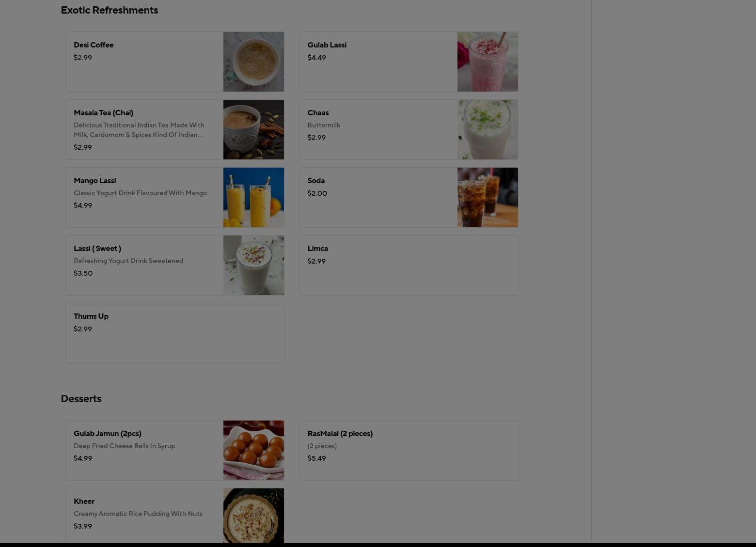
Task: Open Gulab Jamun (2pcs) dessert
Action: point(175,450)
